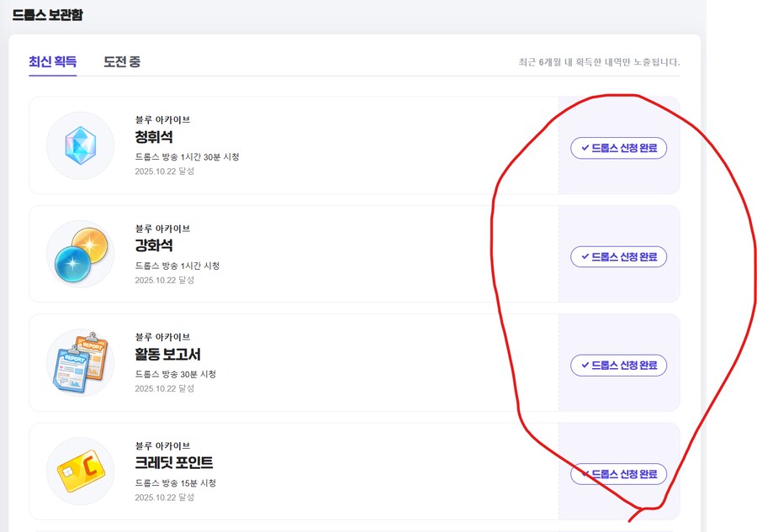Click the 최근 6개월 notice text
This screenshot has height=532, width=757.
click(x=601, y=61)
